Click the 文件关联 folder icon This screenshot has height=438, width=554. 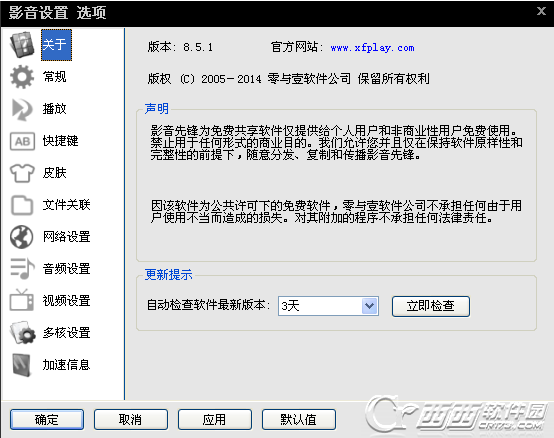coord(22,205)
